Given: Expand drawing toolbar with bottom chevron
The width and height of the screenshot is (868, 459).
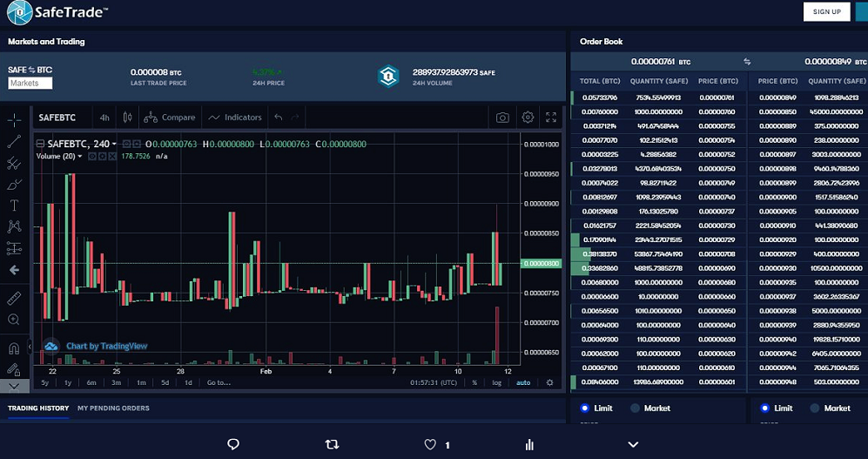Looking at the screenshot, I should 15,386.
